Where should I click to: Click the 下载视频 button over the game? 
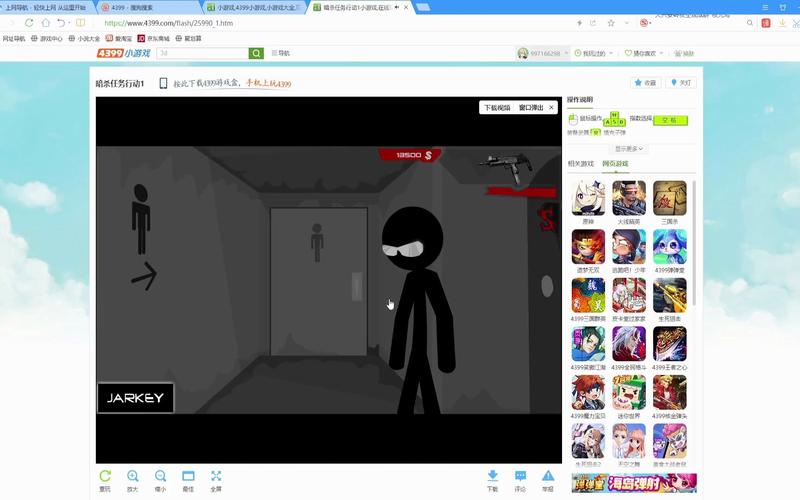point(497,107)
